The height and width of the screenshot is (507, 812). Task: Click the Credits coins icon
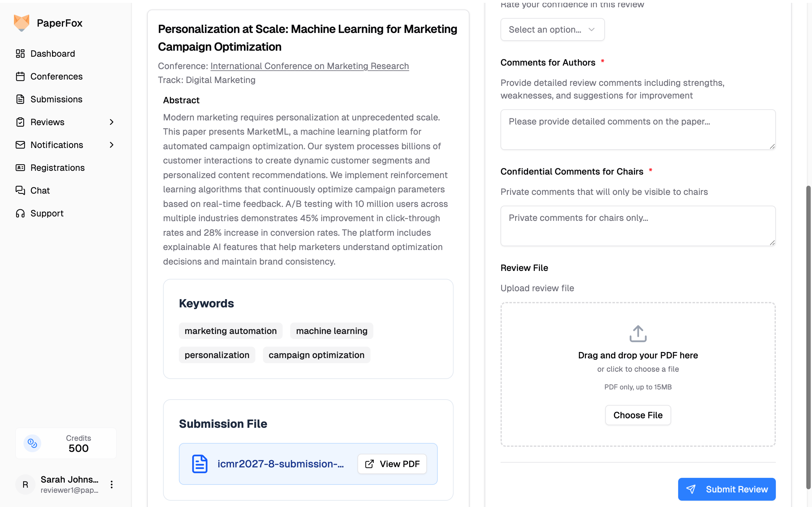pyautogui.click(x=32, y=443)
